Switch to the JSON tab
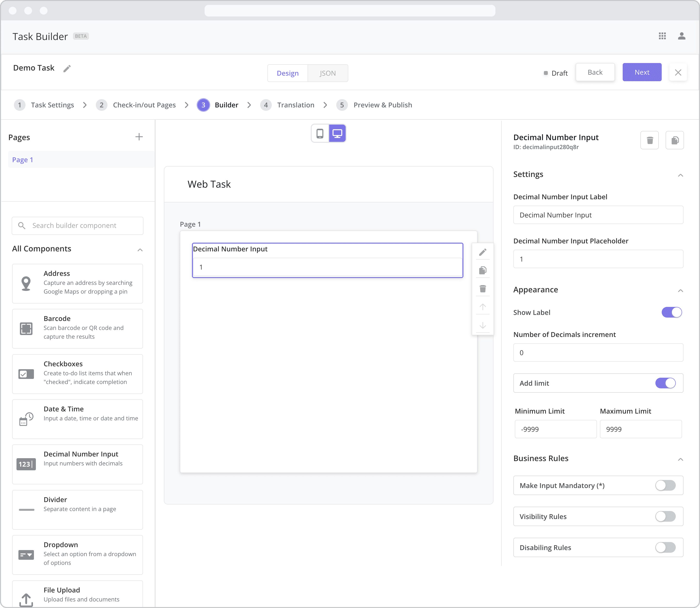700x608 pixels. pos(328,73)
